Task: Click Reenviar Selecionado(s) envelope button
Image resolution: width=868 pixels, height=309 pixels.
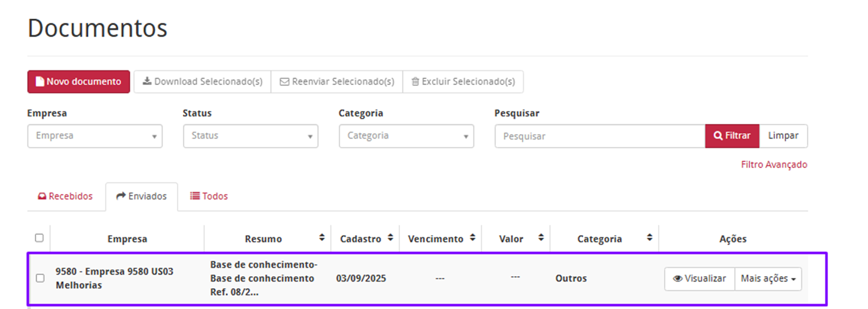Action: pyautogui.click(x=337, y=82)
